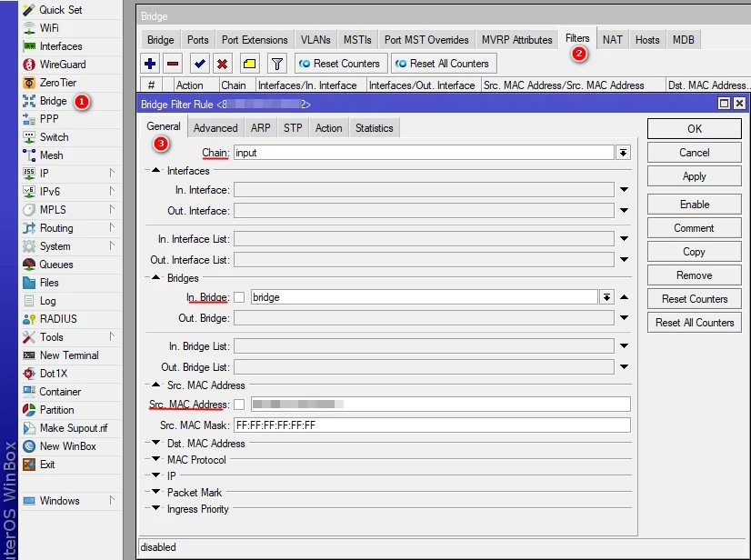Launch New Terminal from sidebar

(69, 355)
